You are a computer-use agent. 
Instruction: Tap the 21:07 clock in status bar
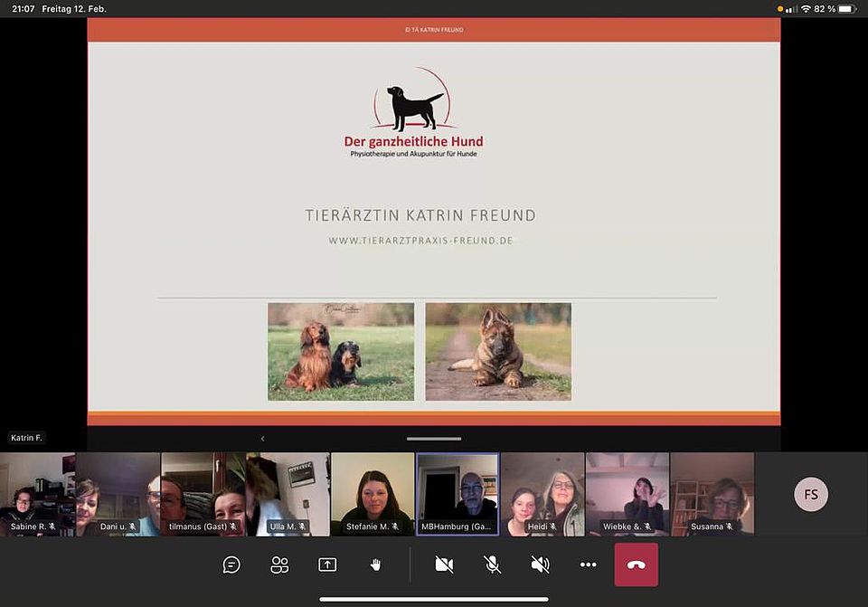coord(23,9)
